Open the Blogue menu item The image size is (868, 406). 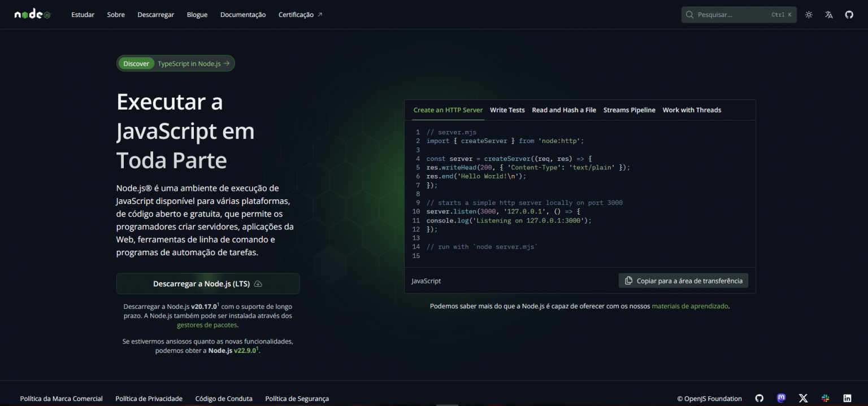click(197, 14)
